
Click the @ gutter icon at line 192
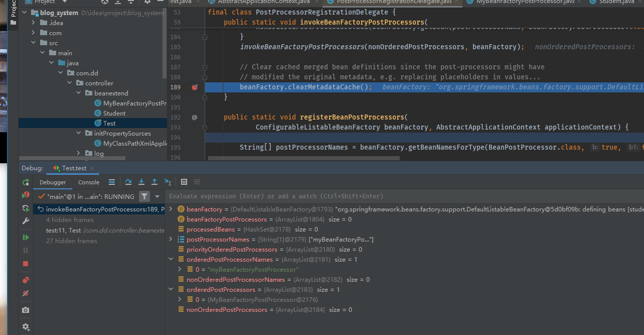195,117
